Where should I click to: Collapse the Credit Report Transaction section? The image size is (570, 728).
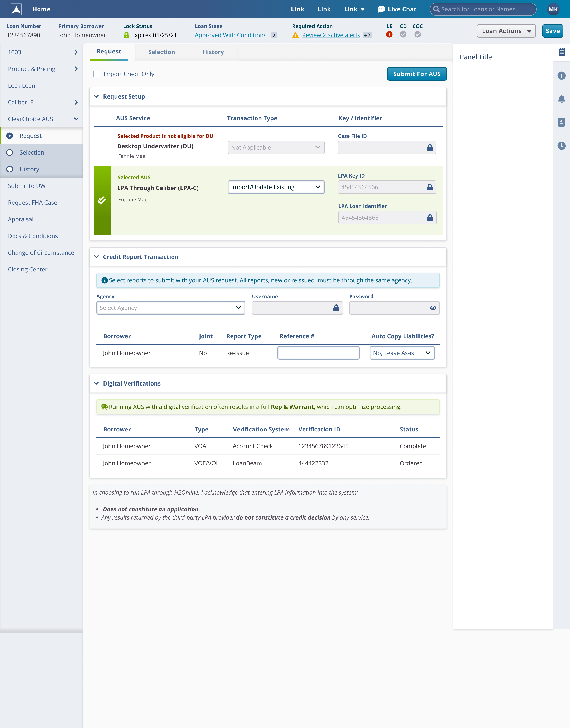click(96, 257)
